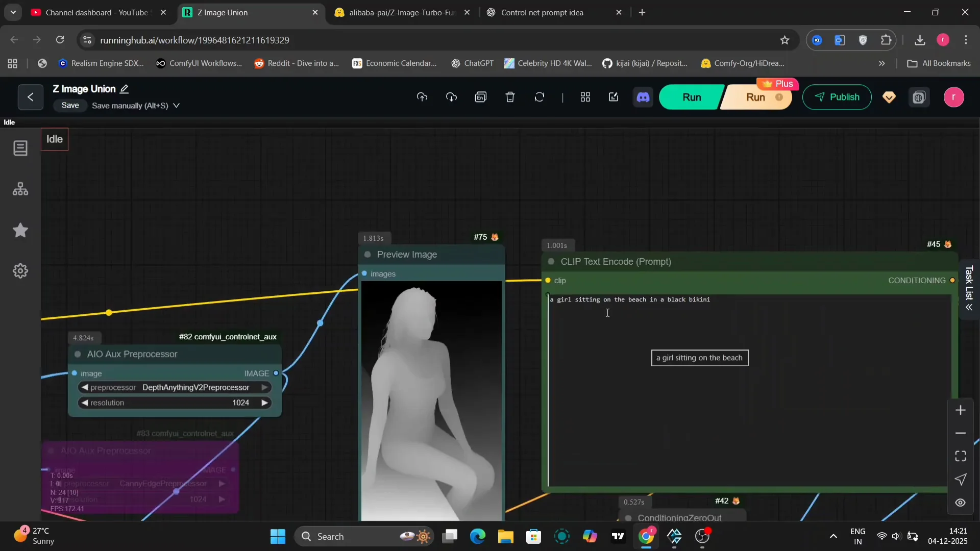Viewport: 980px width, 551px height.
Task: Click the green Run button
Action: [691, 97]
